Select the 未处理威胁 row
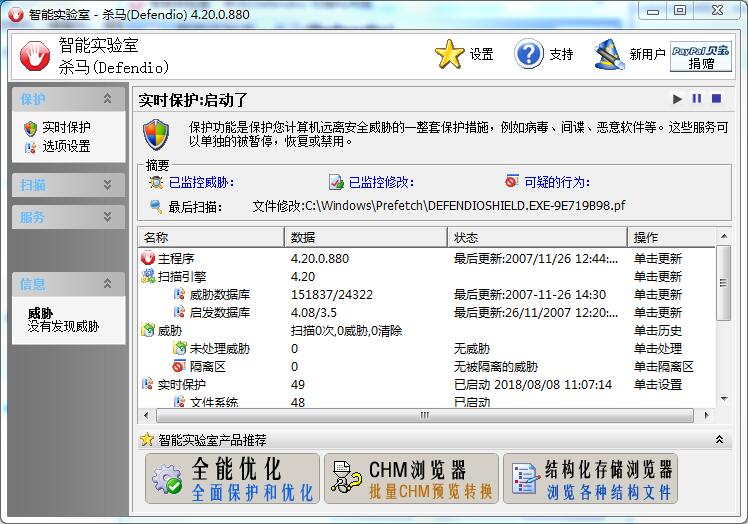 [x=426, y=349]
